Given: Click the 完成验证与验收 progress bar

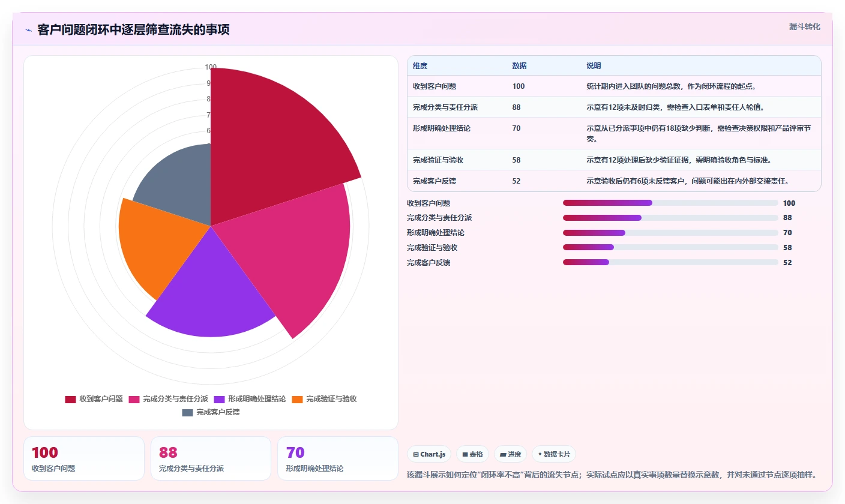Looking at the screenshot, I should pos(670,247).
